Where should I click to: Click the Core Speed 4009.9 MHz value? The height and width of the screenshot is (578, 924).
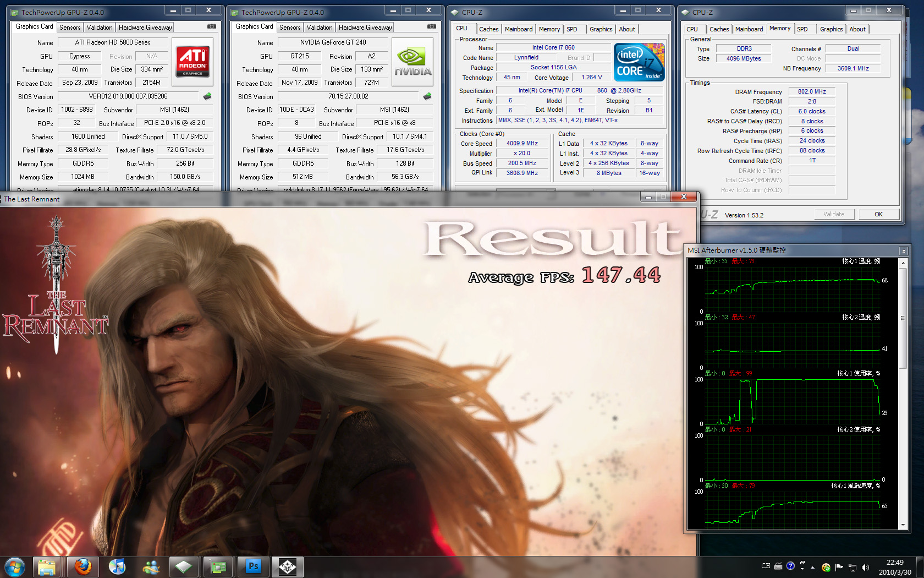[x=522, y=143]
